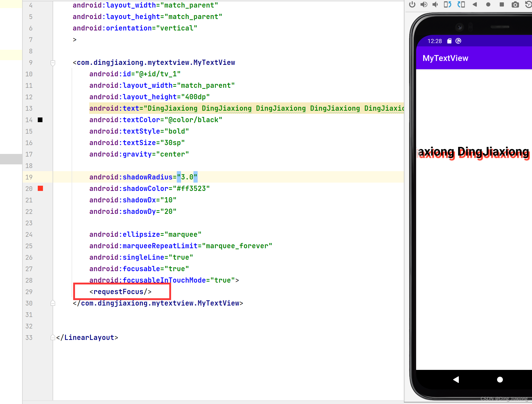Lower emulator volume with volume-down icon
Viewport: 532px width, 404px height.
tap(435, 4)
